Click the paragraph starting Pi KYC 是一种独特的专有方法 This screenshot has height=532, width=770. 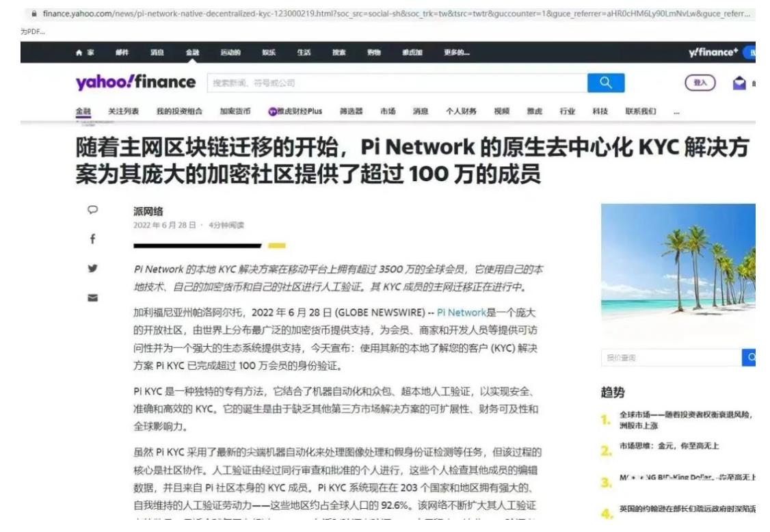pos(336,409)
